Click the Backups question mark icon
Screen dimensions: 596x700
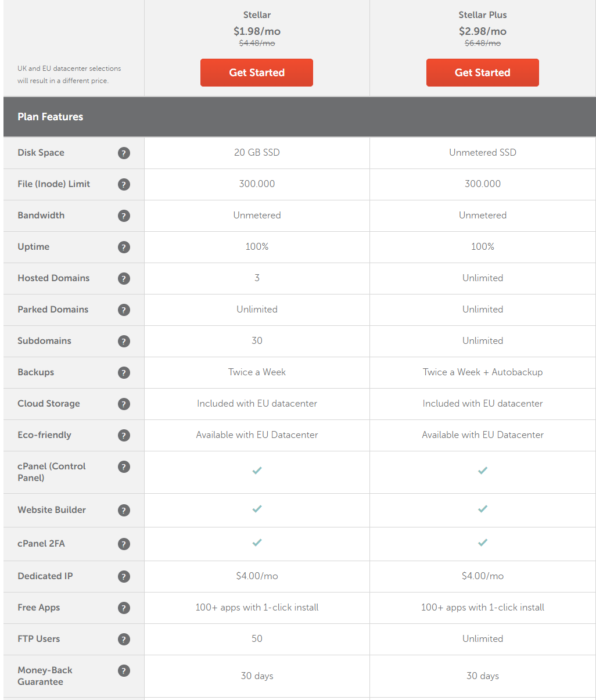(124, 373)
